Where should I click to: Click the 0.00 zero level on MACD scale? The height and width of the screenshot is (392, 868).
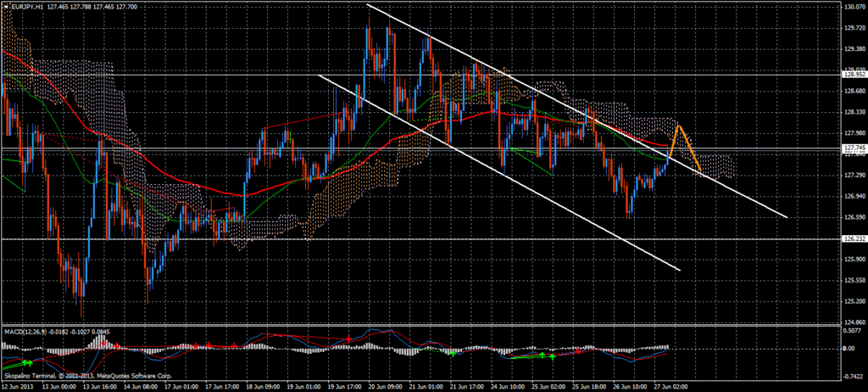(849, 348)
